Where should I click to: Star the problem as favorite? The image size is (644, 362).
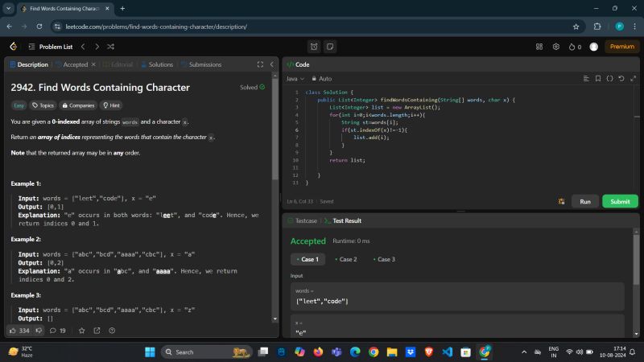pyautogui.click(x=82, y=331)
